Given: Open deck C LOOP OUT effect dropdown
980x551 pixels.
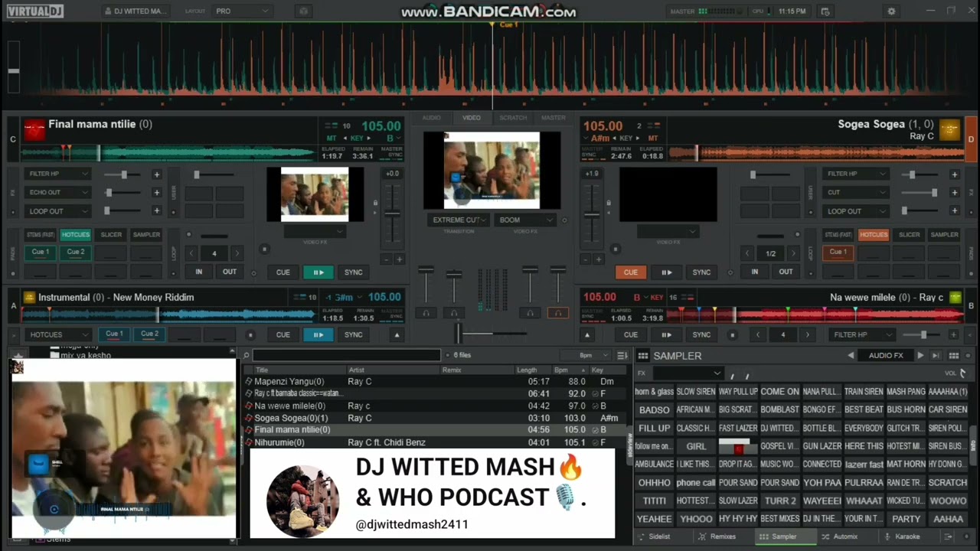Looking at the screenshot, I should 57,211.
